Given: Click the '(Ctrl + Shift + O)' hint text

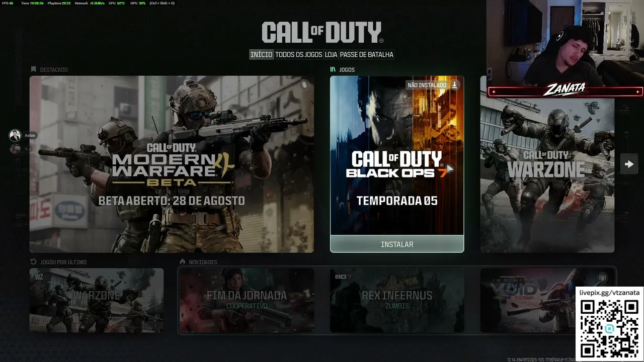Looking at the screenshot, I should (x=162, y=3).
